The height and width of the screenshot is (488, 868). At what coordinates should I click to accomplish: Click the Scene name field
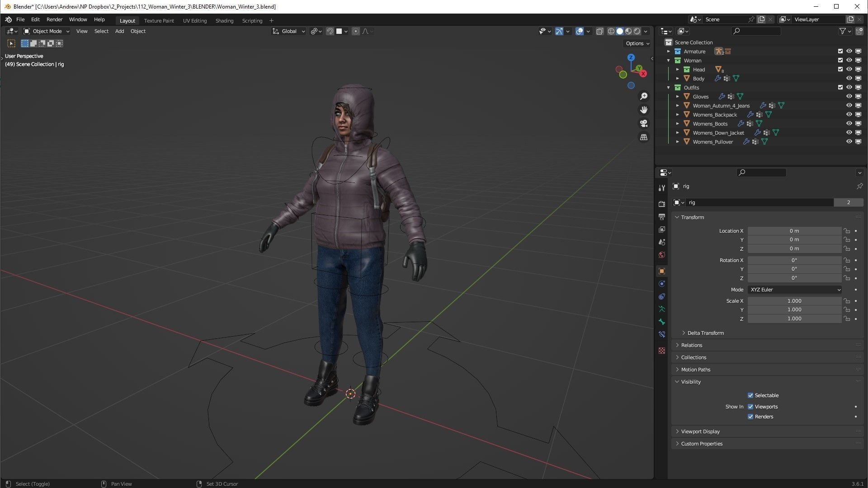coord(726,19)
